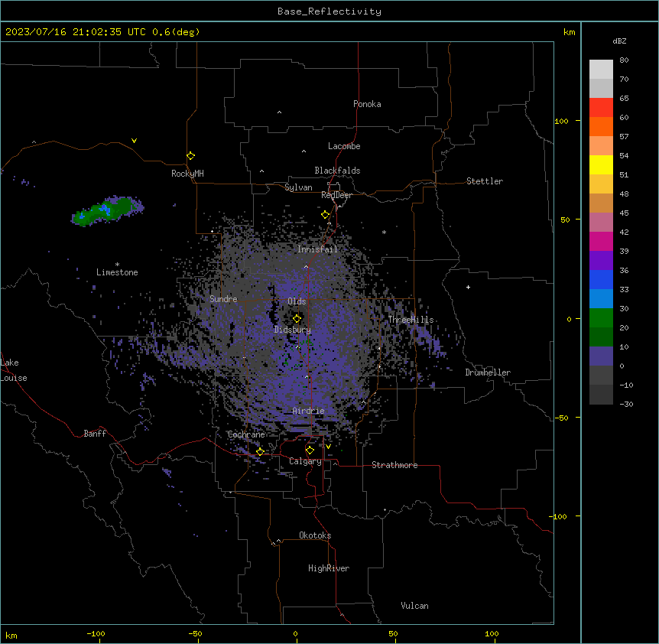Click the yellow marker south of RedDeer
This screenshot has width=659, height=644.
tap(326, 215)
